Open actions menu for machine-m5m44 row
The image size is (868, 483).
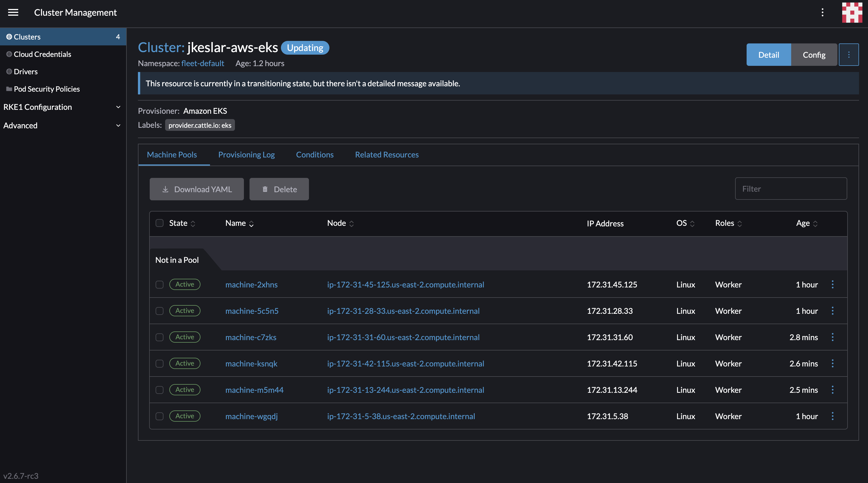click(x=833, y=390)
